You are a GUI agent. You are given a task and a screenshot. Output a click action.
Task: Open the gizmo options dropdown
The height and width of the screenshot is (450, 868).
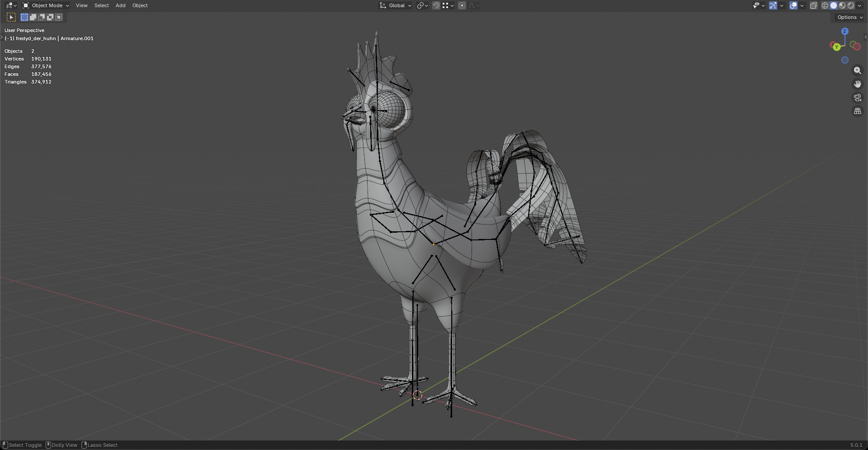pos(782,5)
